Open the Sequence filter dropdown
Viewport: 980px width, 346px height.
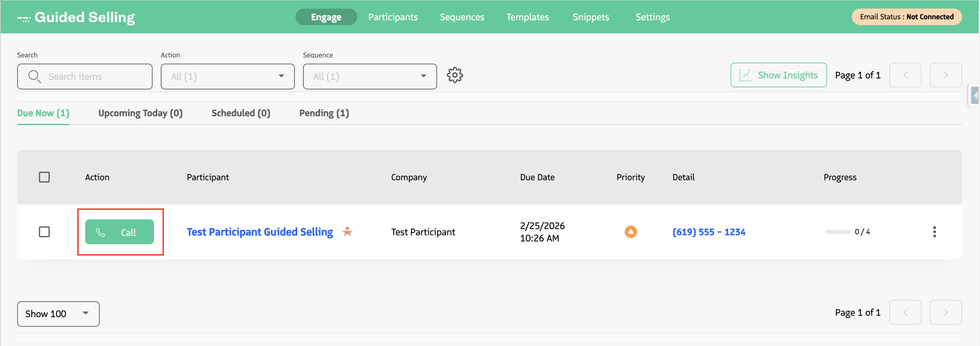pyautogui.click(x=369, y=76)
